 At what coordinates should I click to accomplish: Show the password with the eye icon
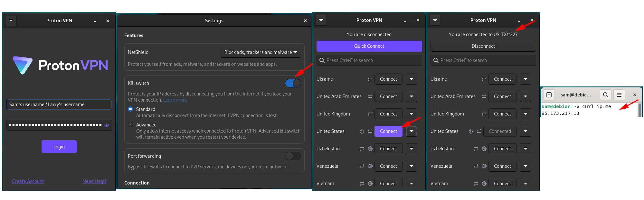pyautogui.click(x=107, y=125)
